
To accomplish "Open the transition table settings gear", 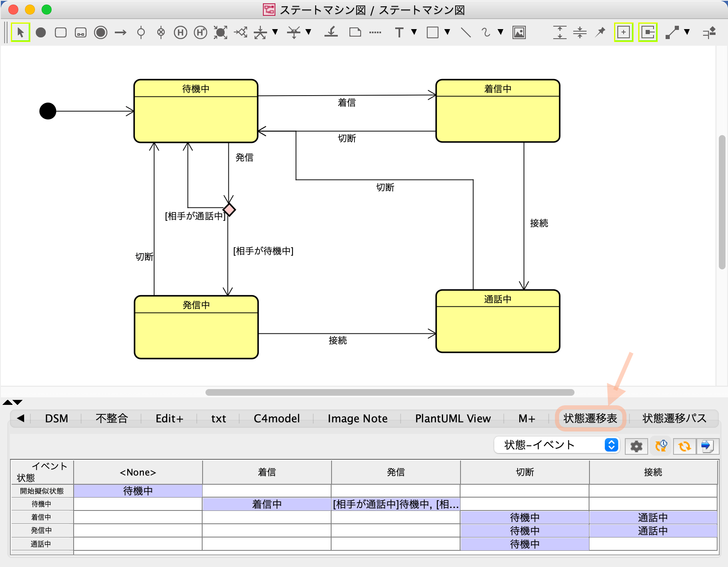I will point(636,446).
